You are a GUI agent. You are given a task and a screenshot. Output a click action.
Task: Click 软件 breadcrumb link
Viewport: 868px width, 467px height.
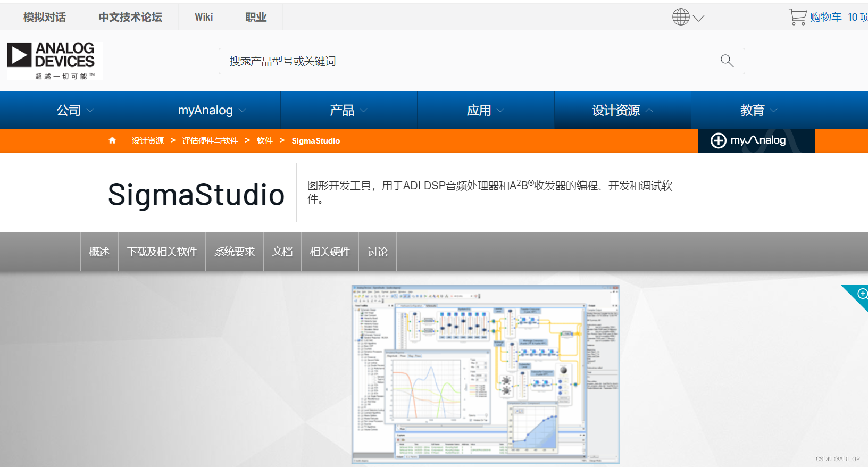click(264, 141)
